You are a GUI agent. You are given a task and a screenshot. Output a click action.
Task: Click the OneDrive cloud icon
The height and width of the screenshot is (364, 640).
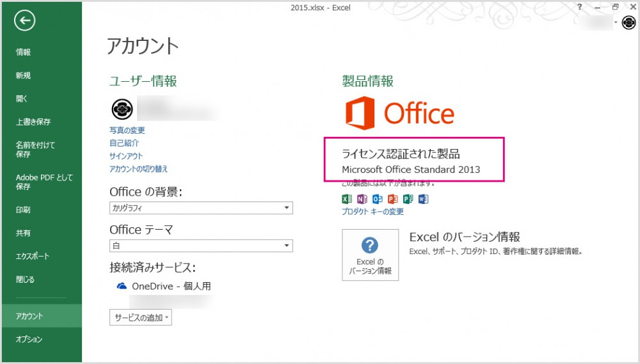(122, 286)
